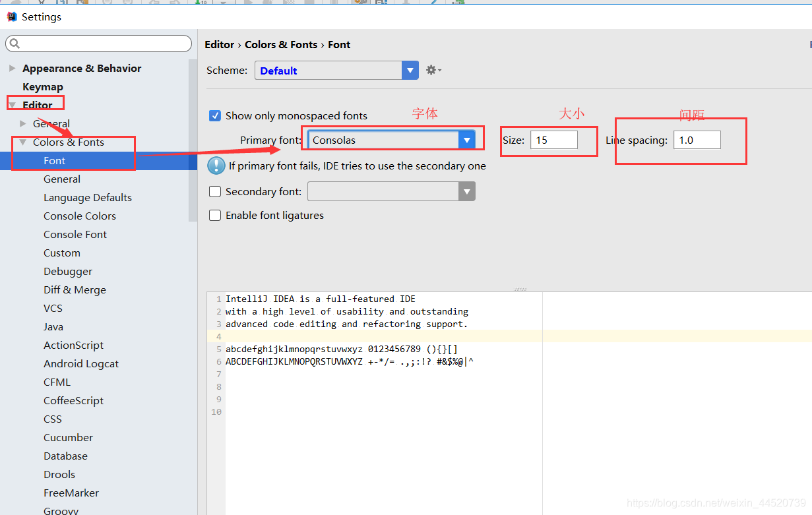Collapse the Editor tree node
Screen dimensions: 812x515
[x=13, y=105]
